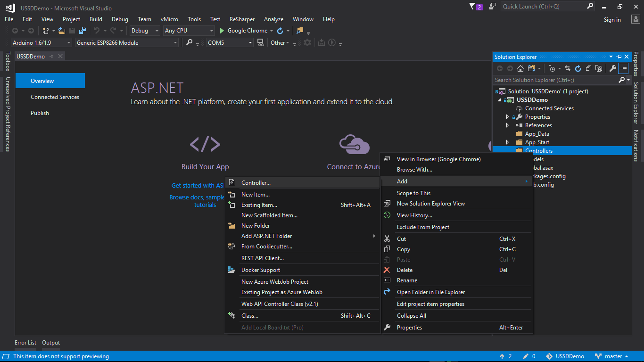Click the Preview Selected Items icon
This screenshot has width=644, height=362.
click(623, 68)
